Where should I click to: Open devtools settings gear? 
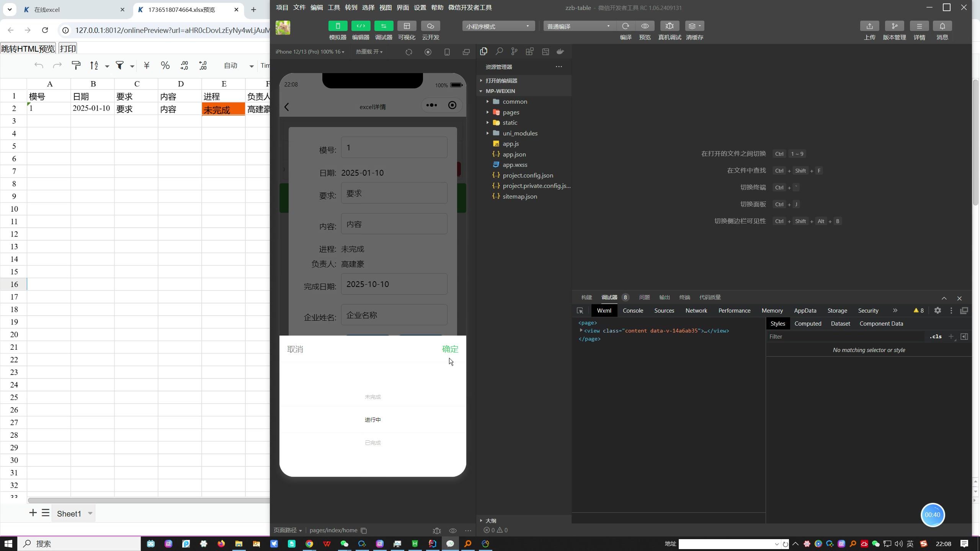[938, 311]
